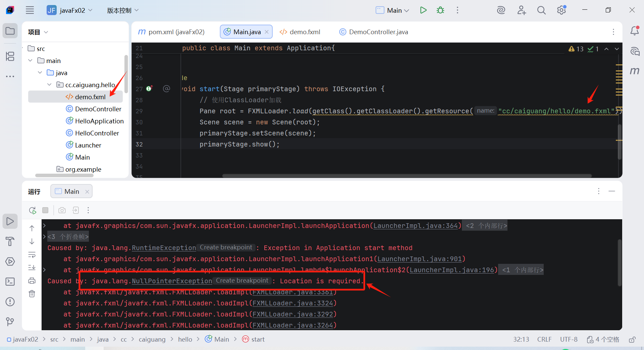Open LauncherImpl.java:901 link
Screen dimensions: 644x350
pos(420,259)
